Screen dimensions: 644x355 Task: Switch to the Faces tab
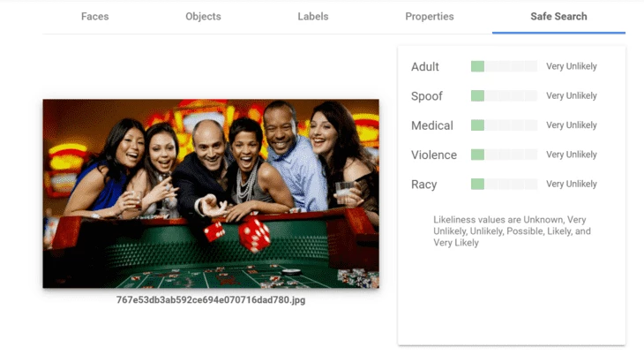(95, 17)
